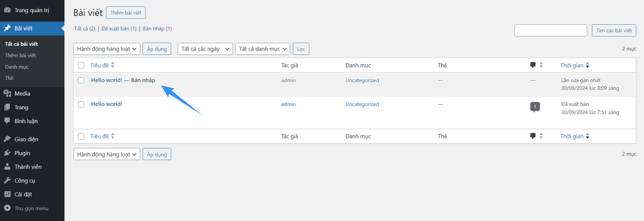The height and width of the screenshot is (221, 644).
Task: Tick the select-all checkbox in table footer
Action: (81, 136)
